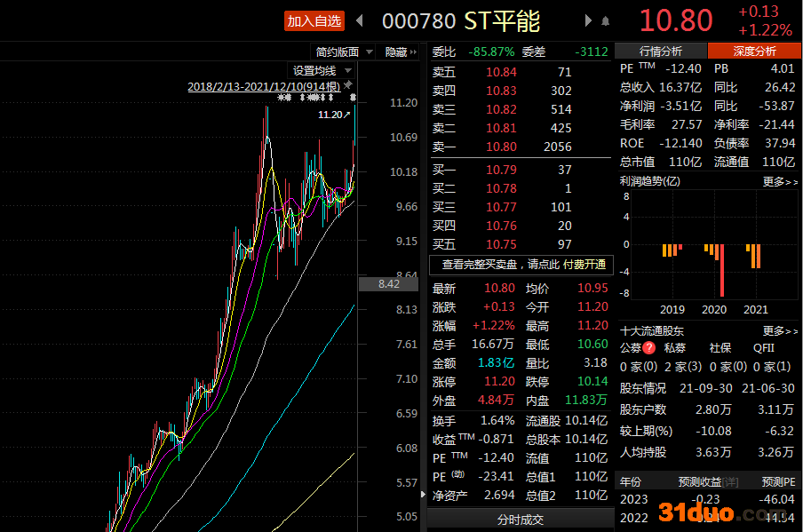Image resolution: width=803 pixels, height=532 pixels.
Task: Toggle the 隐藏 panel hide button
Action: 401,52
